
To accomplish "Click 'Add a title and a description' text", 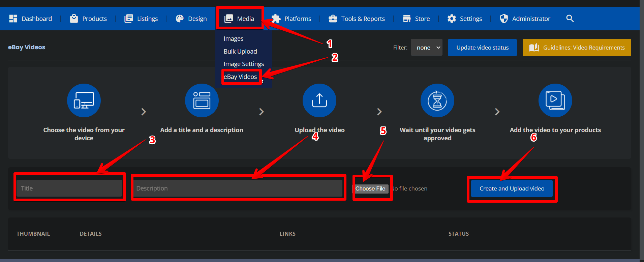I will pyautogui.click(x=202, y=130).
